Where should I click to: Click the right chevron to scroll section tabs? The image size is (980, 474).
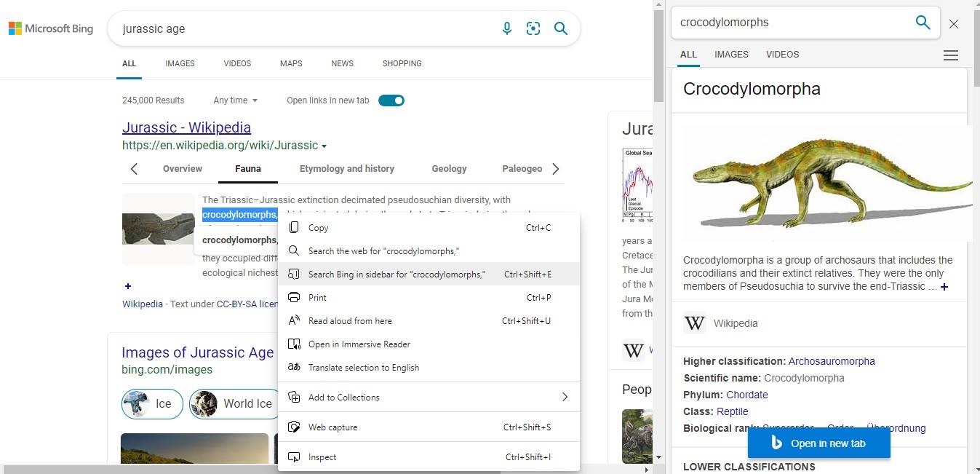tap(556, 168)
